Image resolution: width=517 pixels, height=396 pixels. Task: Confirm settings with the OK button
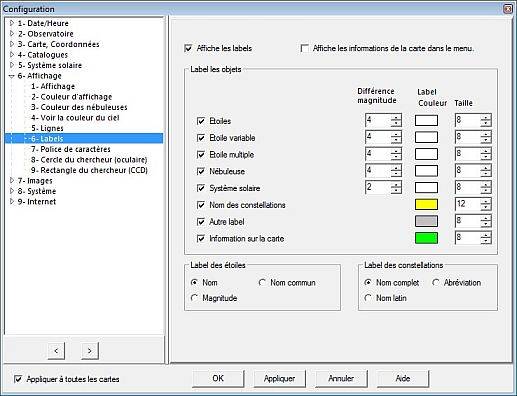(218, 378)
